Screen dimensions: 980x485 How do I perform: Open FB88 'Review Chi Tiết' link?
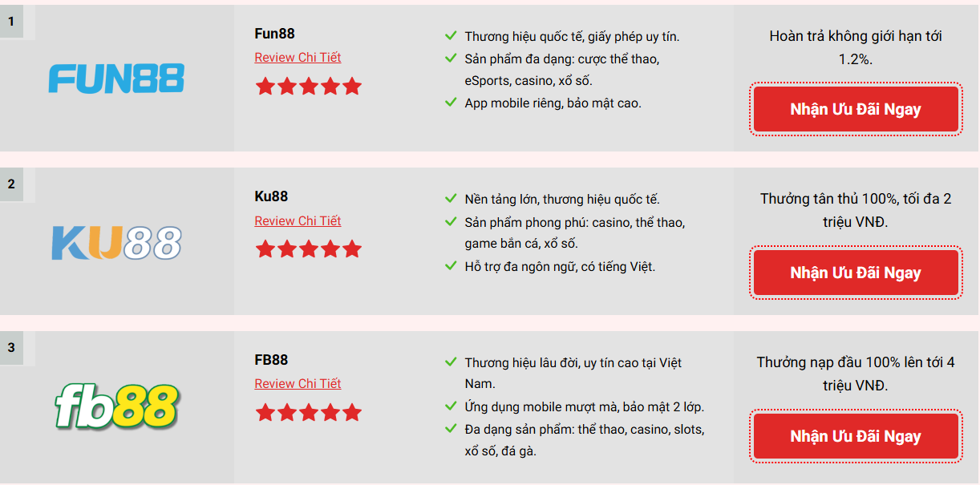(x=298, y=384)
